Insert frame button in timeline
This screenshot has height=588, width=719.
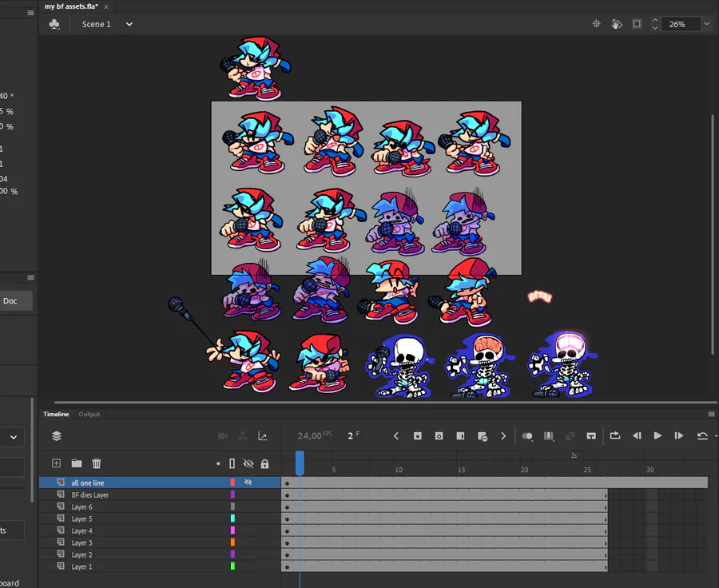coord(460,435)
